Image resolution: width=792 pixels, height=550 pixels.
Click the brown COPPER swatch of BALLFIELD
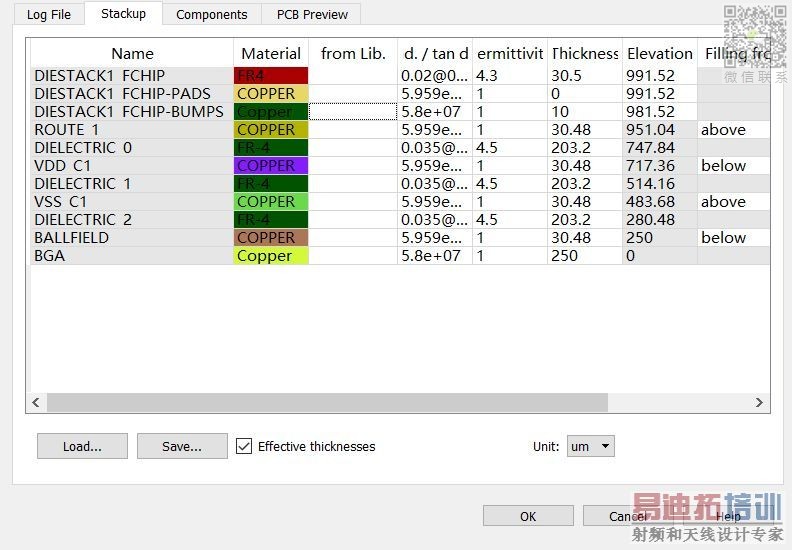[271, 237]
